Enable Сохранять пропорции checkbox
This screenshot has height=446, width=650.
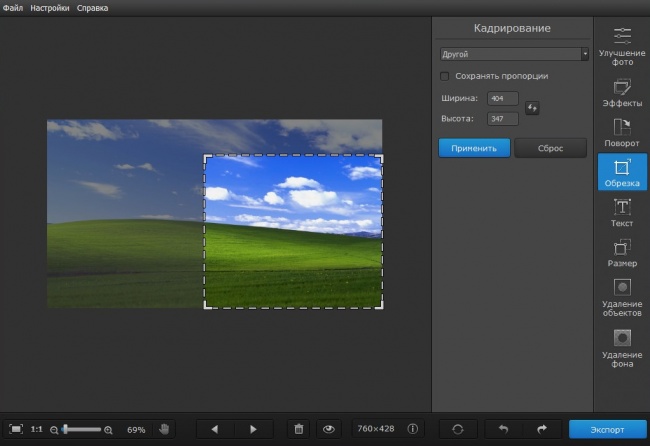pyautogui.click(x=444, y=76)
